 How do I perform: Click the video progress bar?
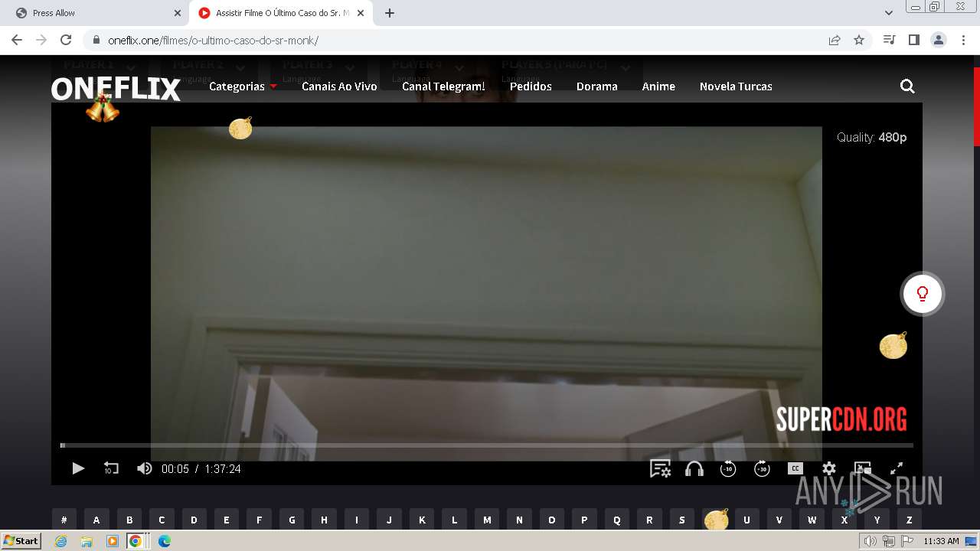[487, 445]
